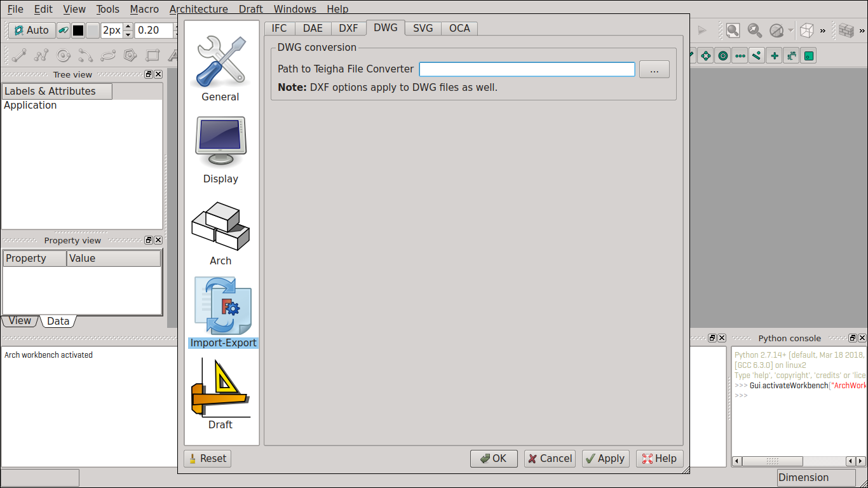Viewport: 868px width, 488px height.
Task: Open the black line color swatch
Action: (x=78, y=30)
